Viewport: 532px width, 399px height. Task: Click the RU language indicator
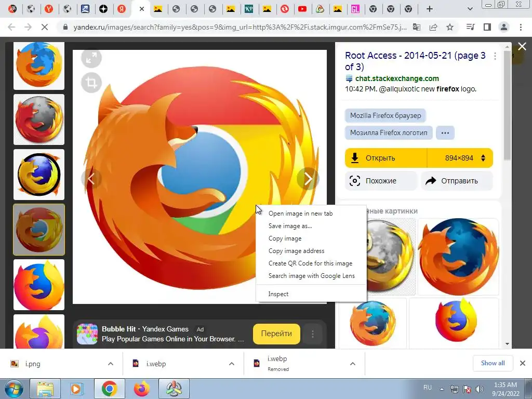(428, 388)
